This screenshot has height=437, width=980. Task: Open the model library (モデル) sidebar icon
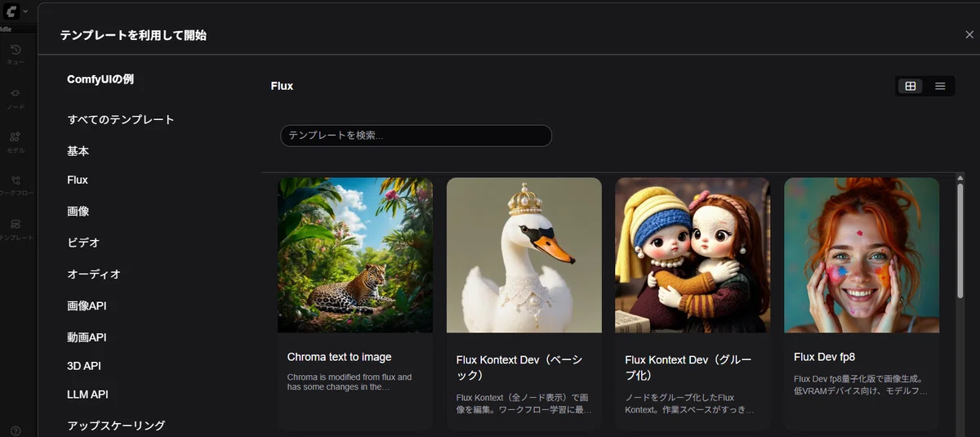pos(16,142)
